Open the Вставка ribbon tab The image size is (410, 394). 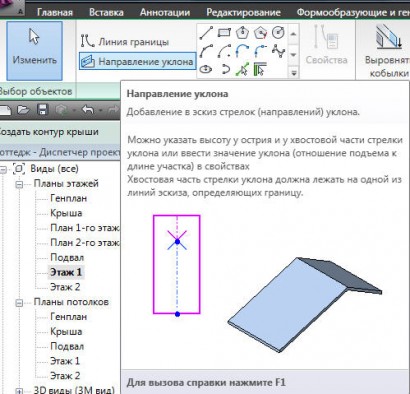point(106,13)
